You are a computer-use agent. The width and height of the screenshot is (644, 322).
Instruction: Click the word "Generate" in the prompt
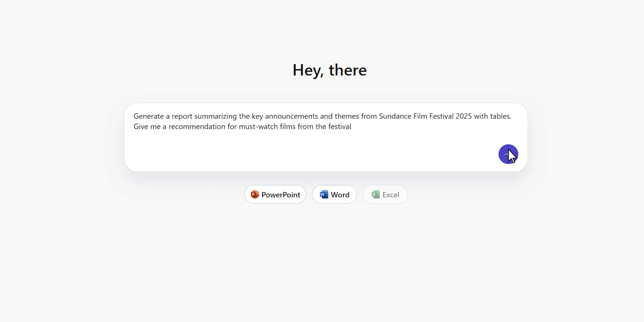[149, 116]
